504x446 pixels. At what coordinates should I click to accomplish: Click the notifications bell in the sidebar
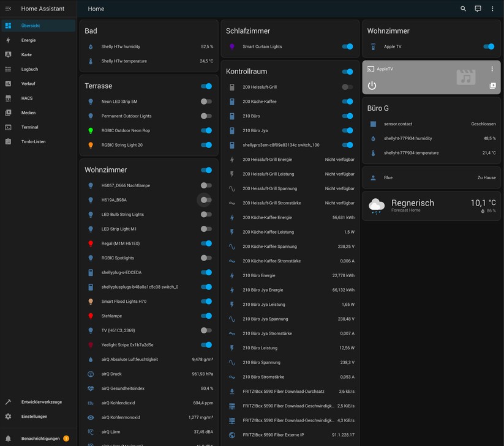pyautogui.click(x=7, y=438)
